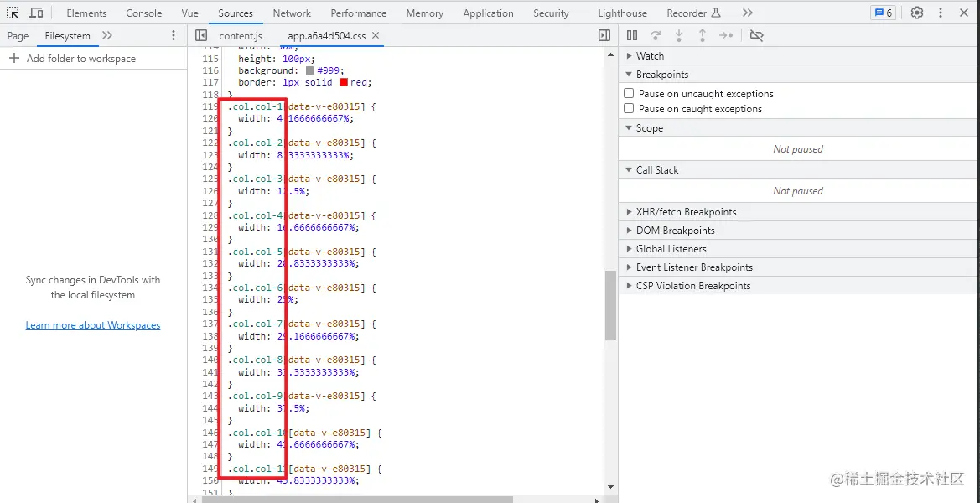The width and height of the screenshot is (980, 503).
Task: Toggle the device toolbar icon
Action: pyautogui.click(x=36, y=13)
